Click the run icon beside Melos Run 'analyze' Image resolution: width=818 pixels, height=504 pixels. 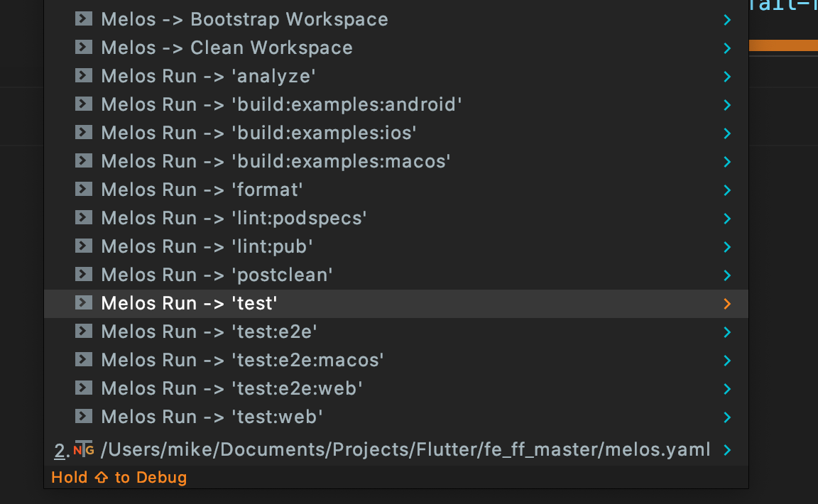point(84,76)
